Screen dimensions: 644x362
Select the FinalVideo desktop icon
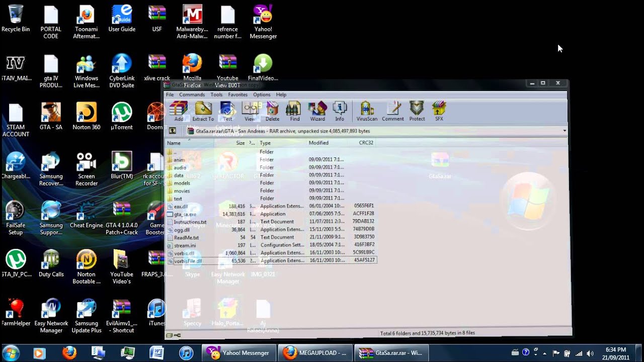tap(263, 68)
